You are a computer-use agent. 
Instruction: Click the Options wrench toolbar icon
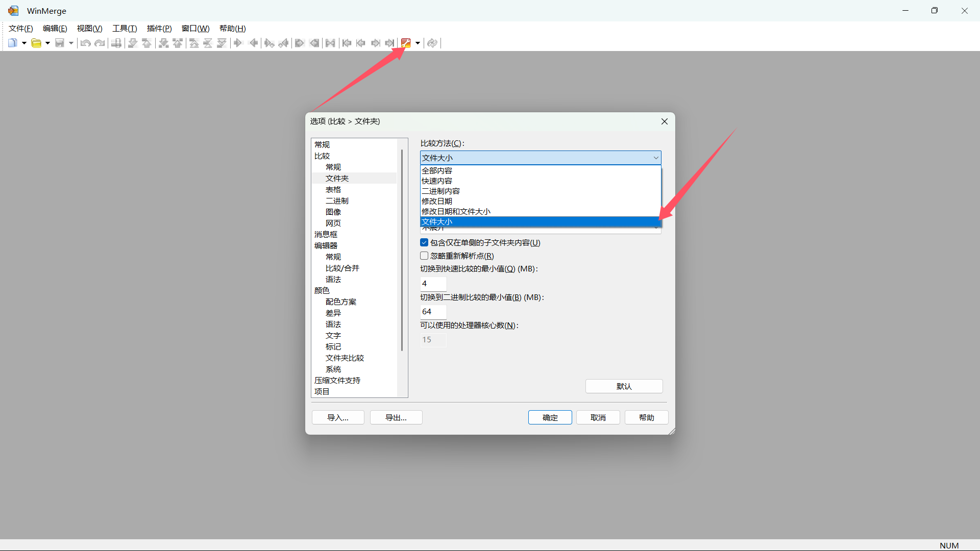point(406,43)
